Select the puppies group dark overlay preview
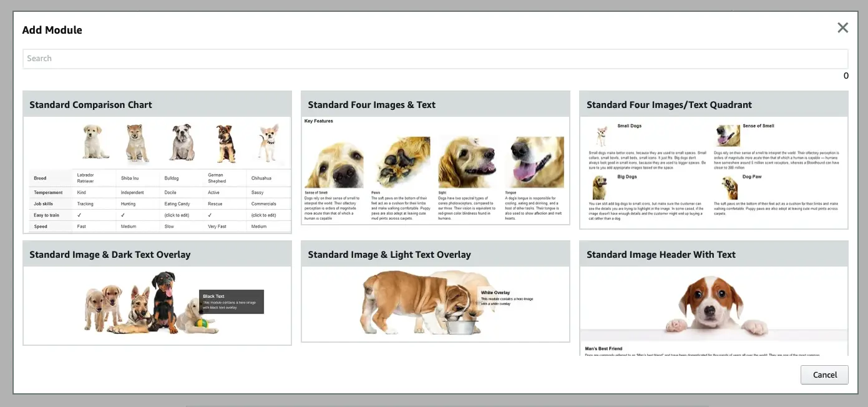 (157, 305)
